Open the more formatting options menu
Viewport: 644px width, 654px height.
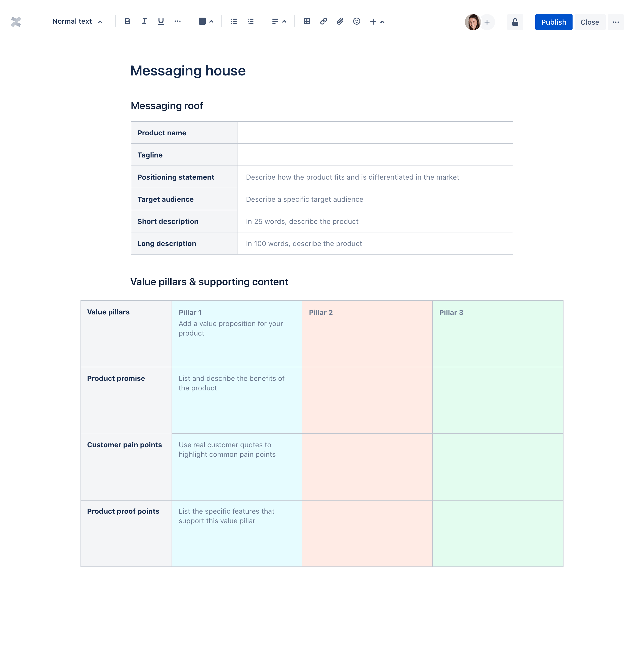point(178,21)
